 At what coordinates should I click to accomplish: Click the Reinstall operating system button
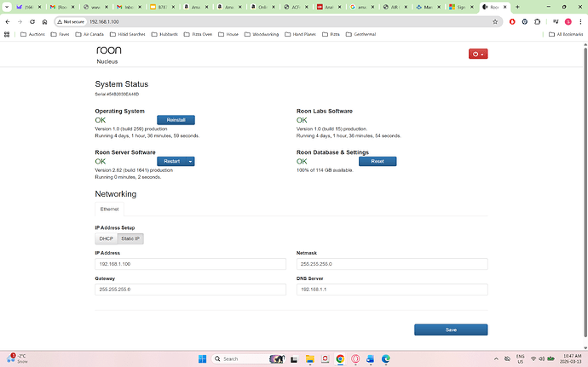(176, 120)
